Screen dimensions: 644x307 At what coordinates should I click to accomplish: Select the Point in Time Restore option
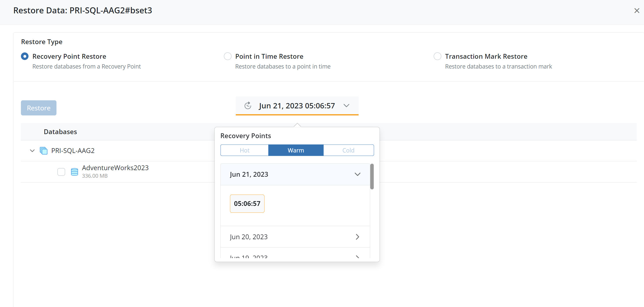(227, 56)
